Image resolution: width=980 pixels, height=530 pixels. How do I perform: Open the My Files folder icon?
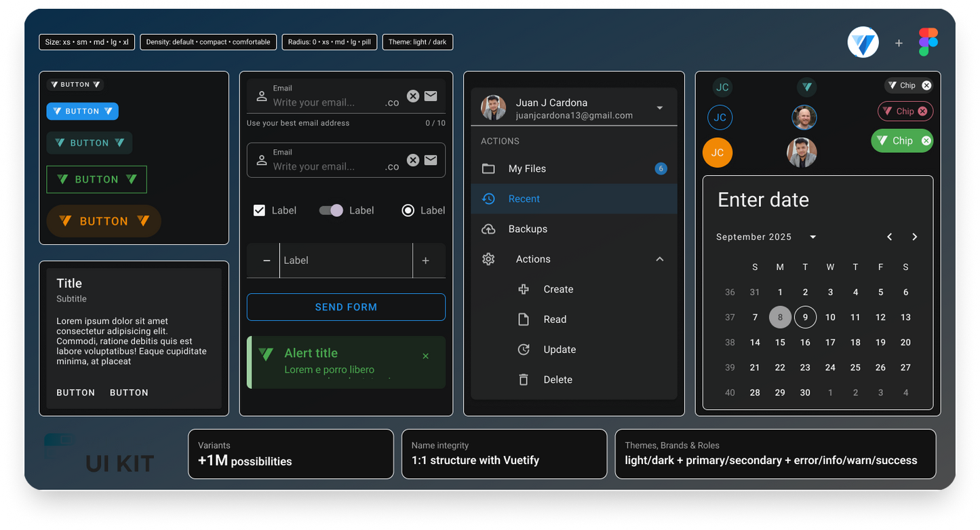click(488, 168)
